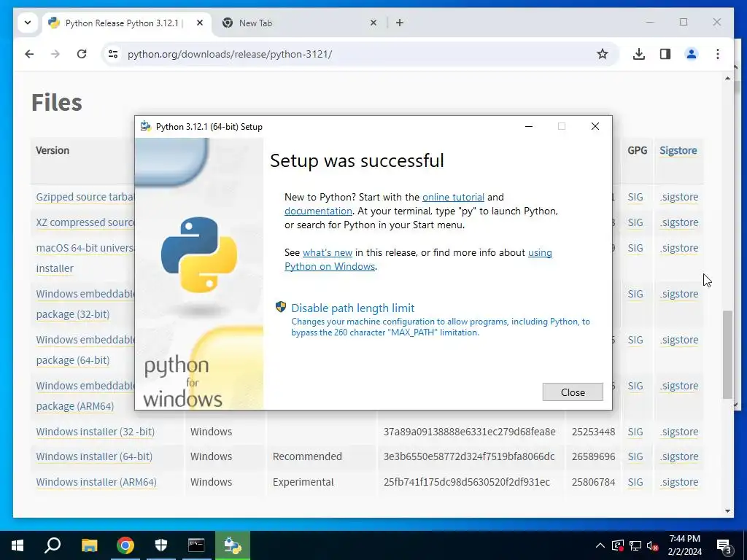Open Windows installer (ARM64) link

pos(96,483)
